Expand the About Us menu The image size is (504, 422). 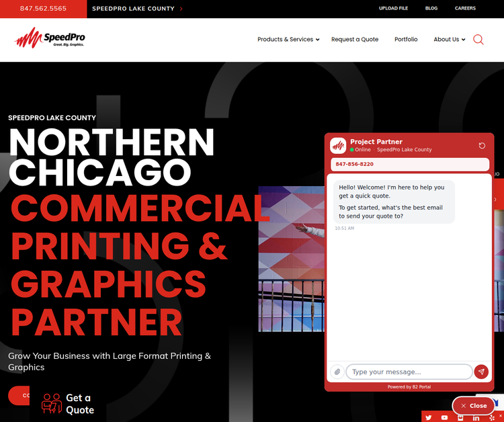coord(450,40)
